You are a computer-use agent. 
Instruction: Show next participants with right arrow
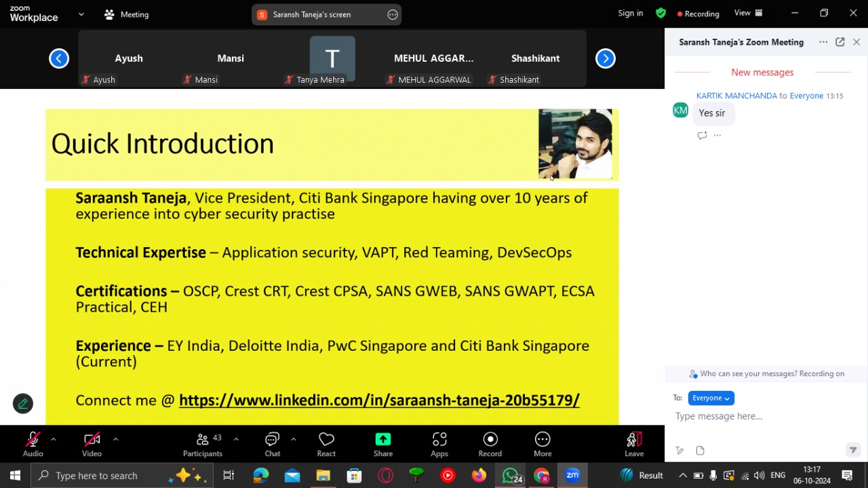coord(606,58)
